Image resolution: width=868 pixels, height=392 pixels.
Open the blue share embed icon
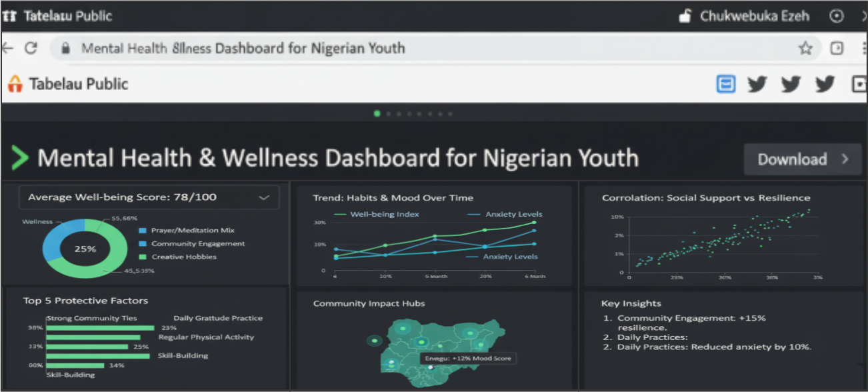click(x=726, y=83)
